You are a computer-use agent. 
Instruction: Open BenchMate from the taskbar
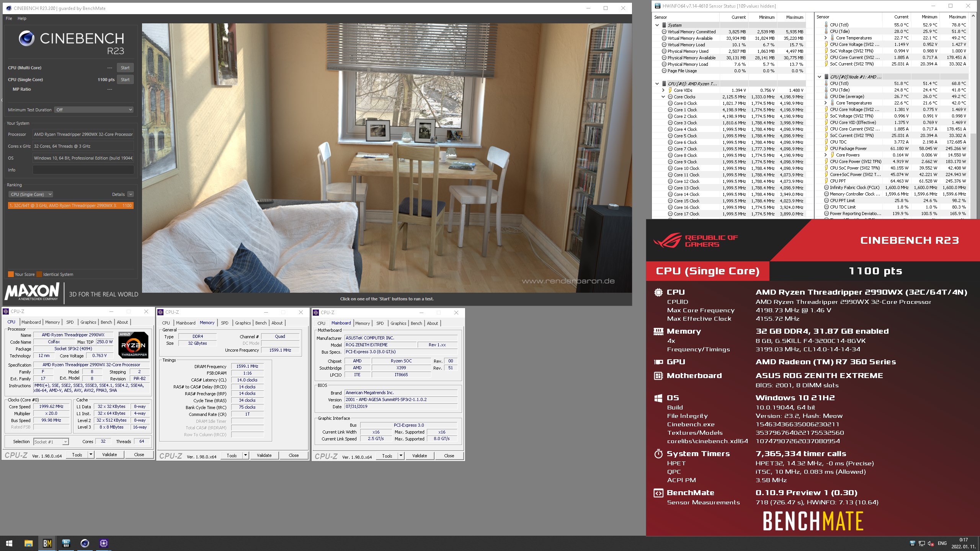click(x=47, y=543)
